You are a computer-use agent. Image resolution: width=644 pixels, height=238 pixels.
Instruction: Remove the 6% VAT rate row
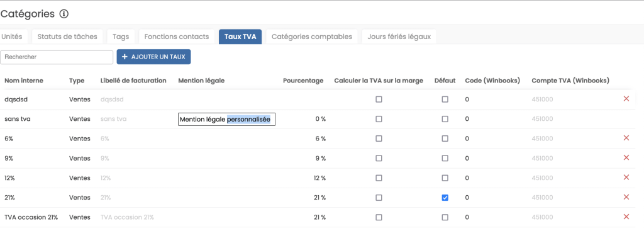click(626, 138)
